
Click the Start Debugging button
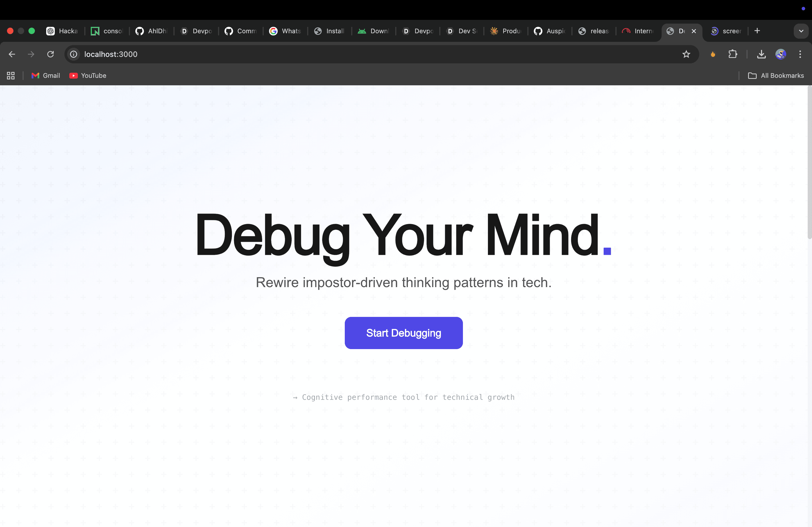pyautogui.click(x=404, y=333)
